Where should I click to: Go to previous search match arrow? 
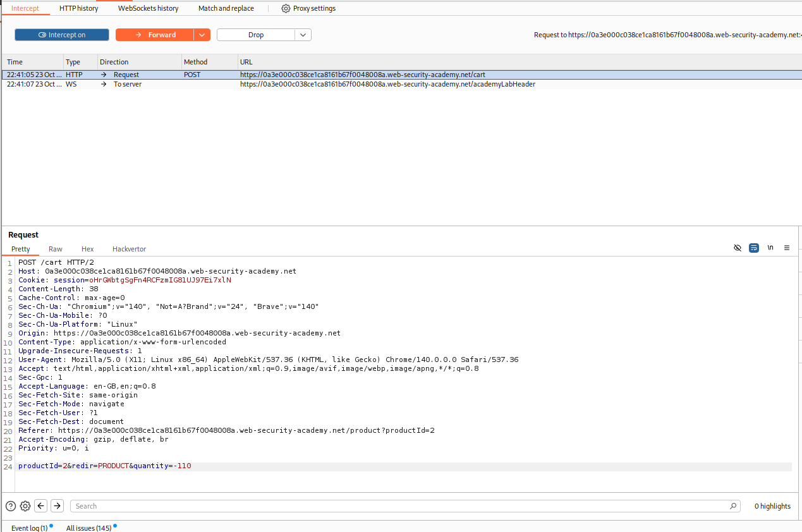coord(41,505)
